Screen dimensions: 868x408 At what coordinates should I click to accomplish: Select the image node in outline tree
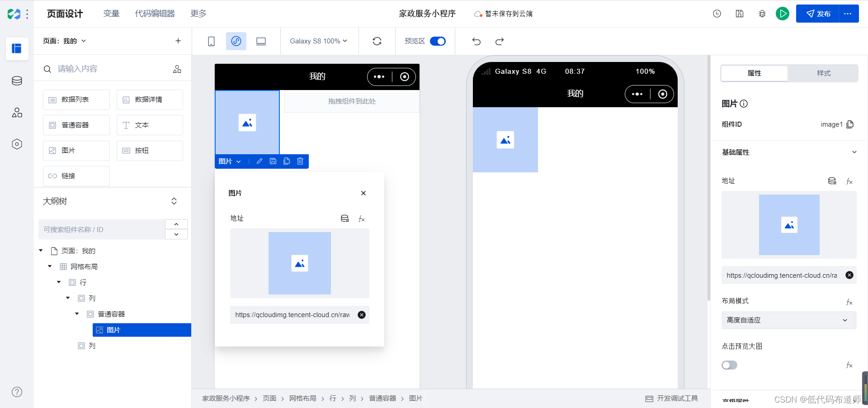(142, 330)
